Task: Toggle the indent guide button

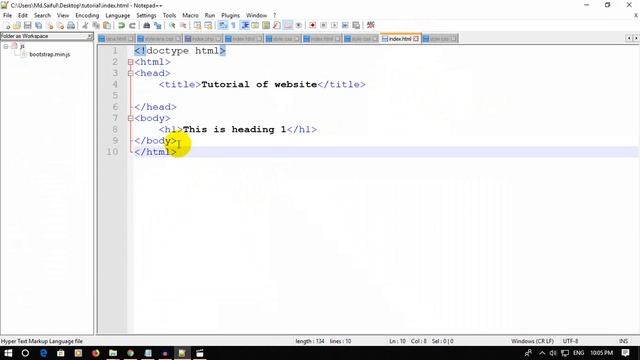Action: 245,25
